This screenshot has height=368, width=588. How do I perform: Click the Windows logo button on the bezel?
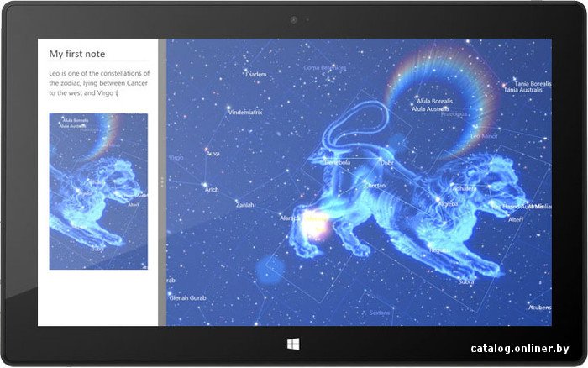[293, 344]
